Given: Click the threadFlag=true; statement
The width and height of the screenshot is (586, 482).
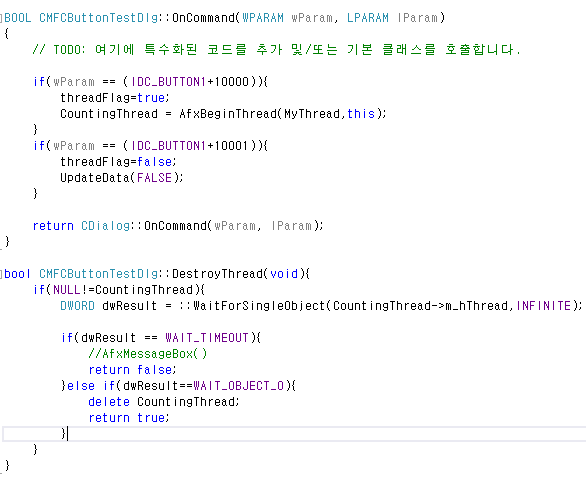Looking at the screenshot, I should point(115,98).
